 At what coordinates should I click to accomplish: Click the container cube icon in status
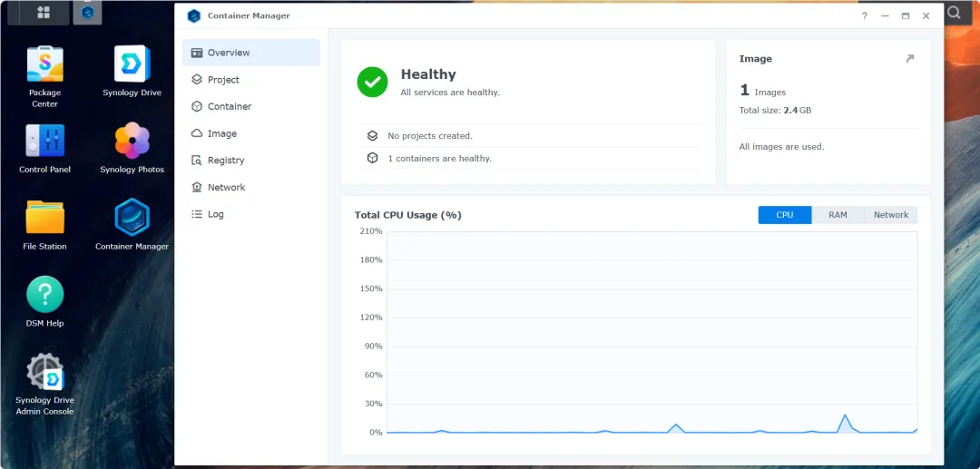373,158
